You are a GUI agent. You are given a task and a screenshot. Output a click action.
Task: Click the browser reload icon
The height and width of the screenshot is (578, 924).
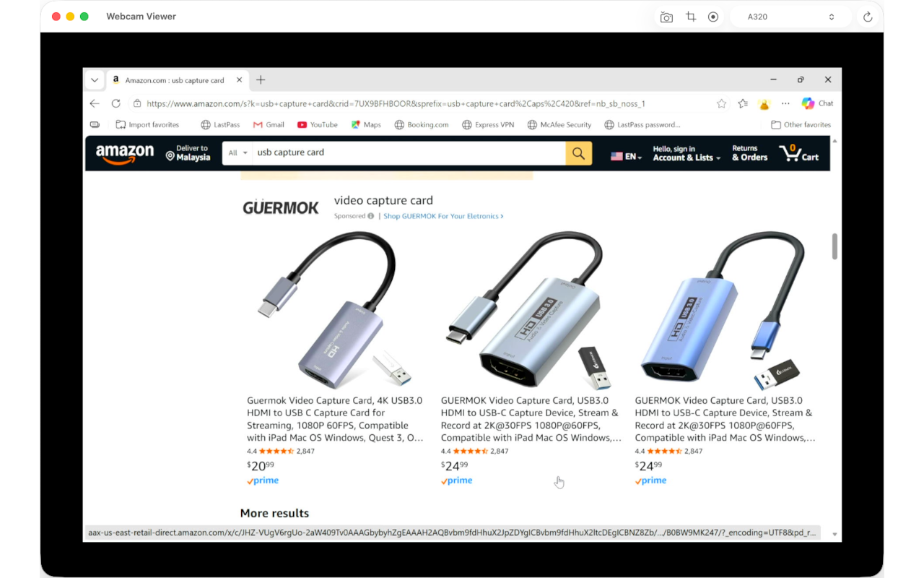(x=115, y=103)
